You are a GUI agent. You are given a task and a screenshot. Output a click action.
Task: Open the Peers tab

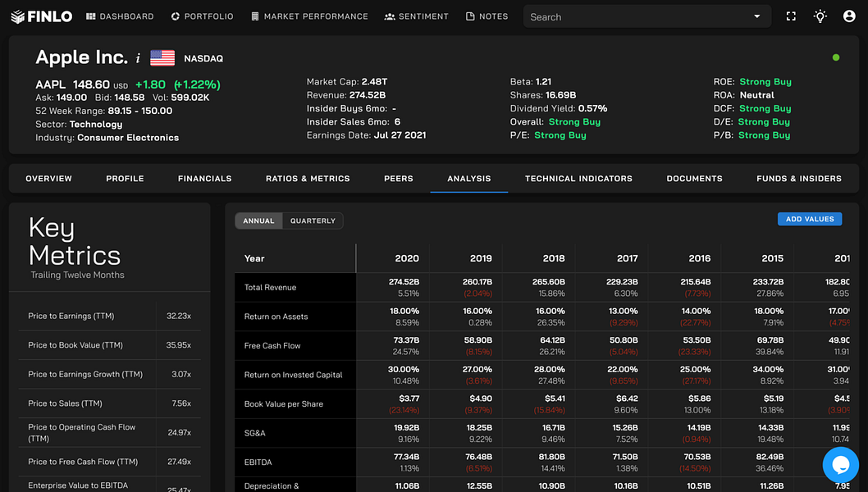click(399, 178)
